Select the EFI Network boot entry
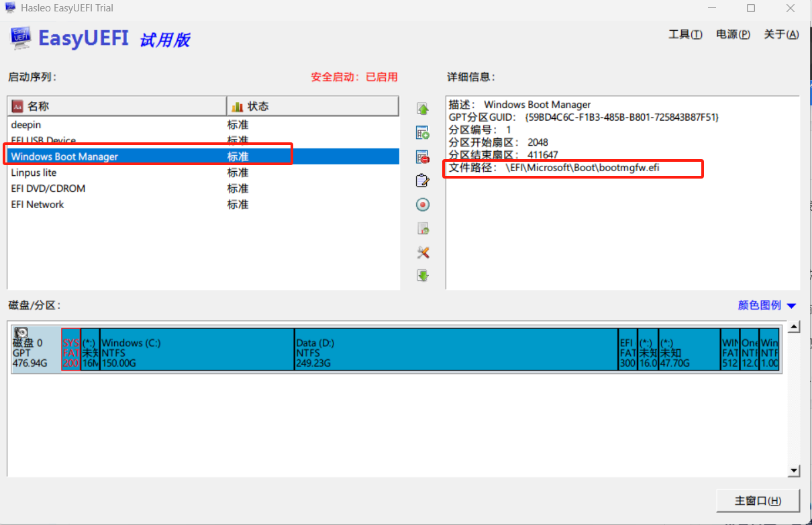The height and width of the screenshot is (525, 812). coord(203,205)
